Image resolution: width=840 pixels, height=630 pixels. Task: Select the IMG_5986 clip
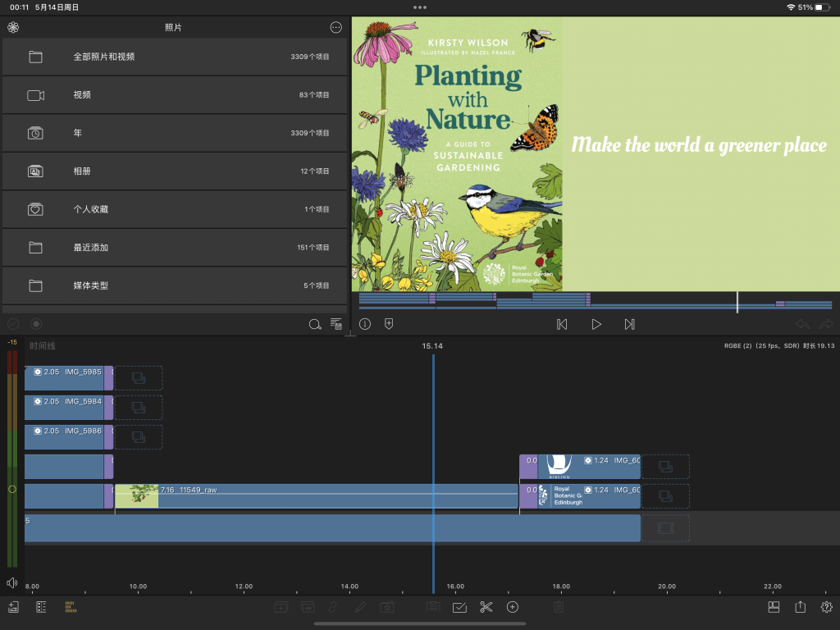point(64,436)
